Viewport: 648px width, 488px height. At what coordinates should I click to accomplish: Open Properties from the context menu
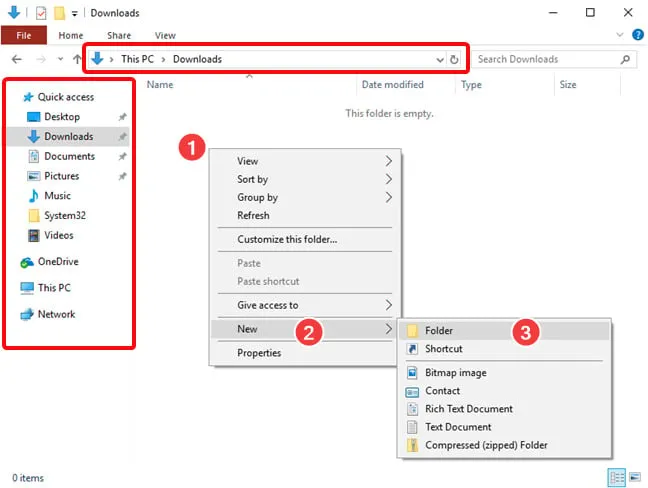tap(259, 353)
